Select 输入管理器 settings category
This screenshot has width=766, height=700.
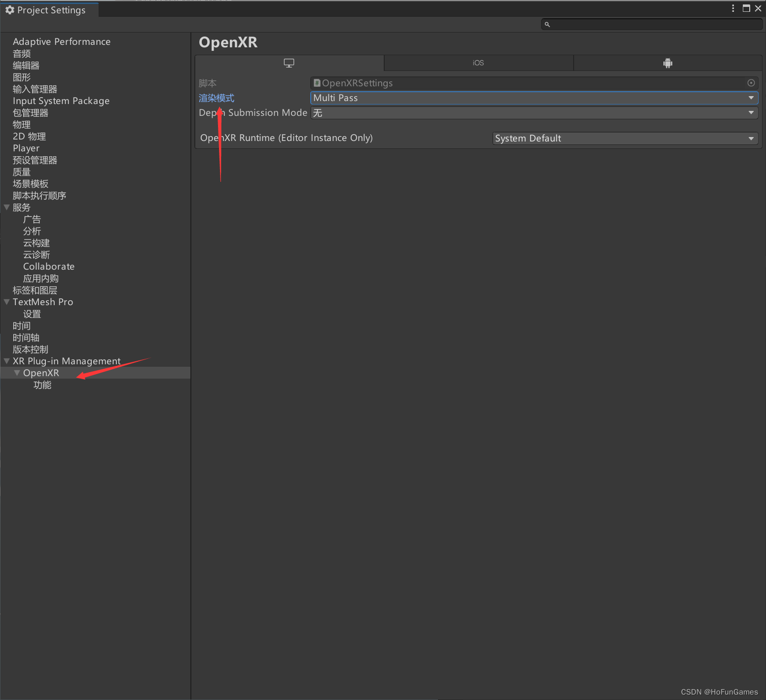point(35,89)
